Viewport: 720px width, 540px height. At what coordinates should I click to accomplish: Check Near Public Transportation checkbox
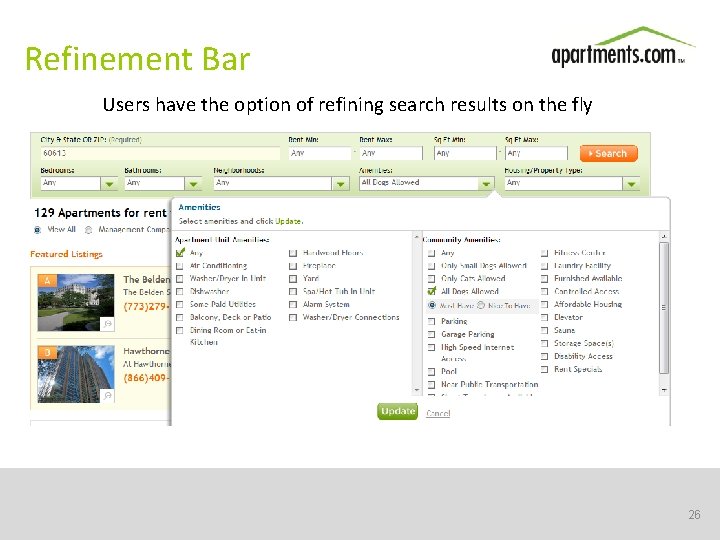tap(431, 384)
